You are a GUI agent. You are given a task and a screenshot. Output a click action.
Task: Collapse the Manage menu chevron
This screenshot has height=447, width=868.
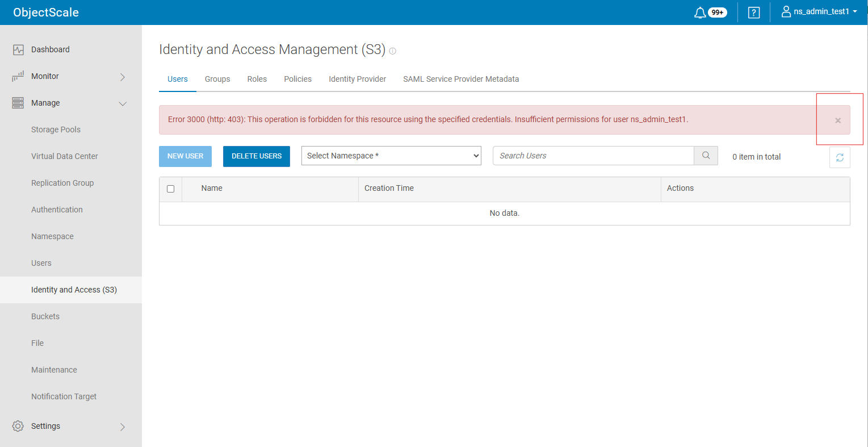123,103
